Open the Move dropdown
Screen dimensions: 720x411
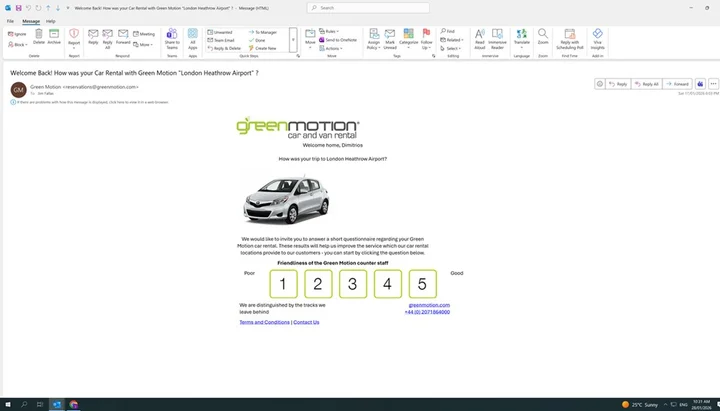tap(310, 39)
